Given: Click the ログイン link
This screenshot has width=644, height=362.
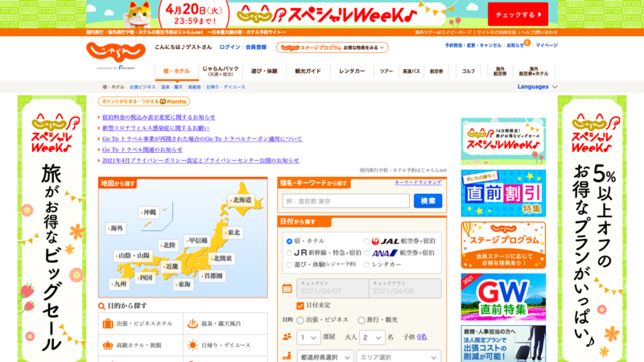Looking at the screenshot, I should [229, 47].
